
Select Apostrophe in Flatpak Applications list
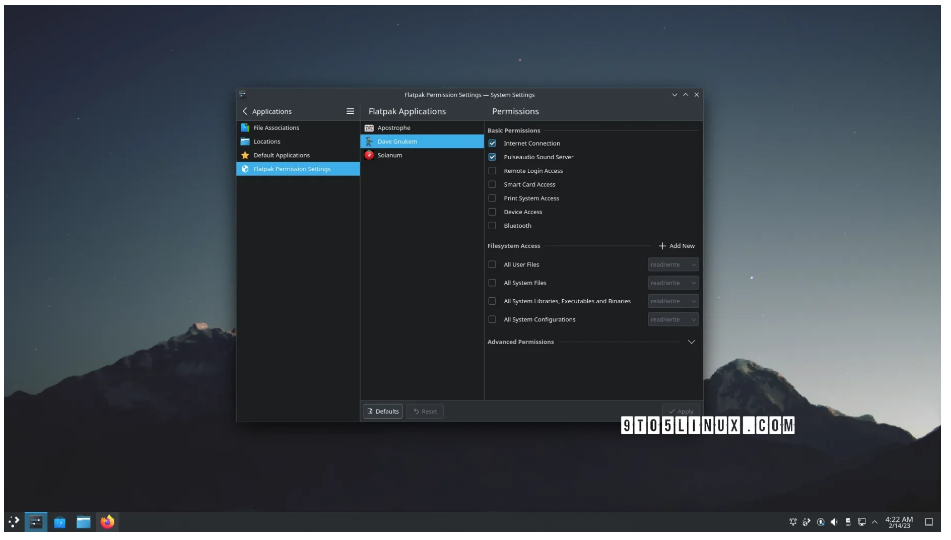[422, 128]
